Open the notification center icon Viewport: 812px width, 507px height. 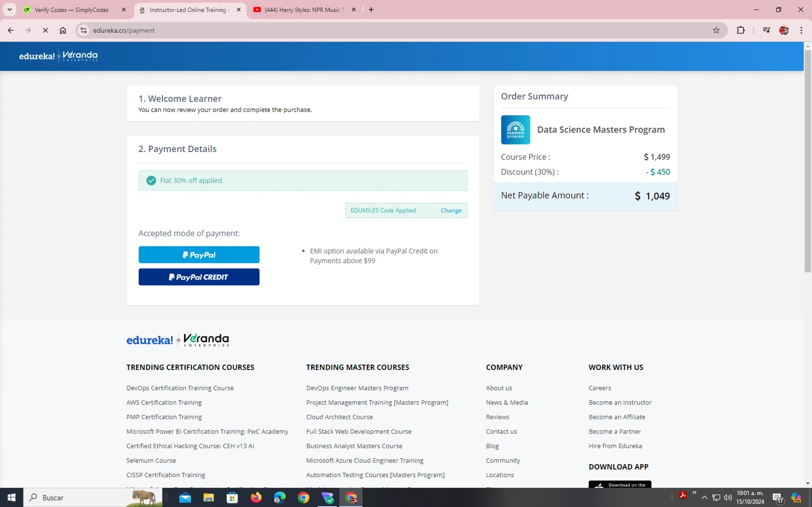tap(778, 498)
